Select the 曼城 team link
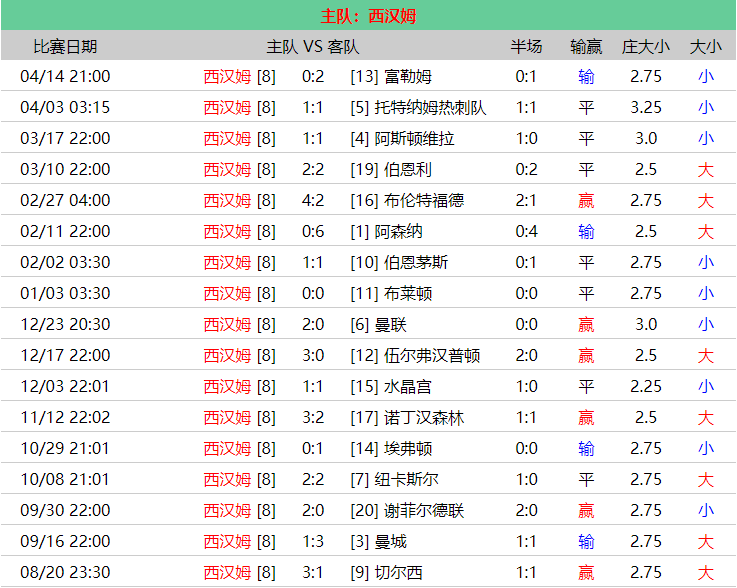 tap(391, 541)
